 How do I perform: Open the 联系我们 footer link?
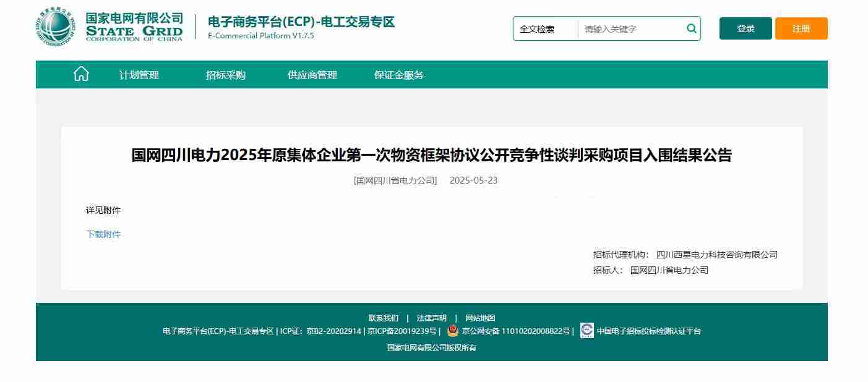[384, 318]
